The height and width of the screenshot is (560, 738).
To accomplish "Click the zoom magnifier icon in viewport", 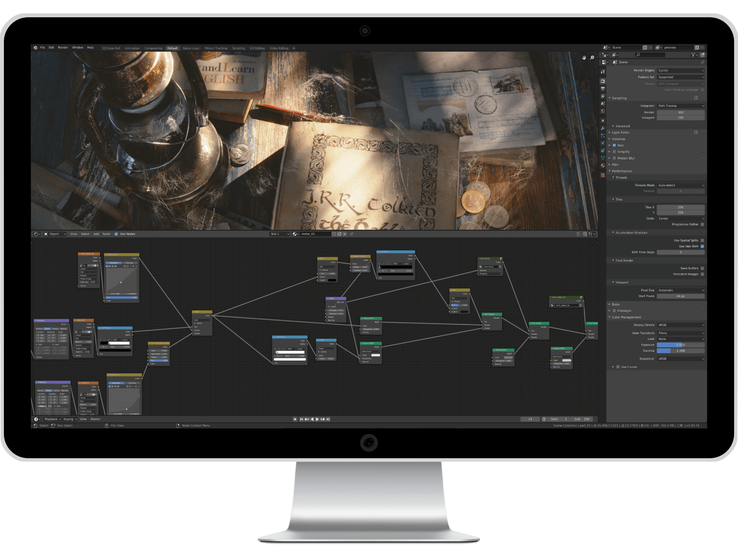I will 592,58.
